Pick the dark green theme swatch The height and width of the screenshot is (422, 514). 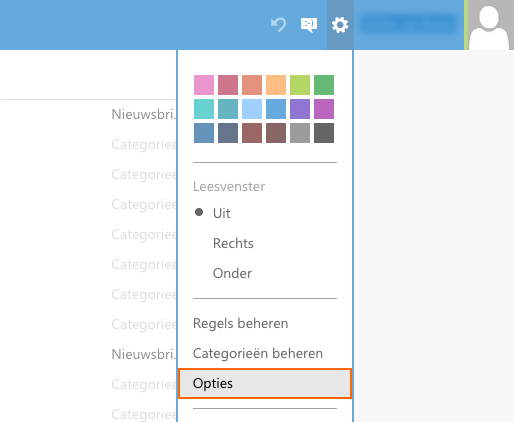[x=324, y=85]
